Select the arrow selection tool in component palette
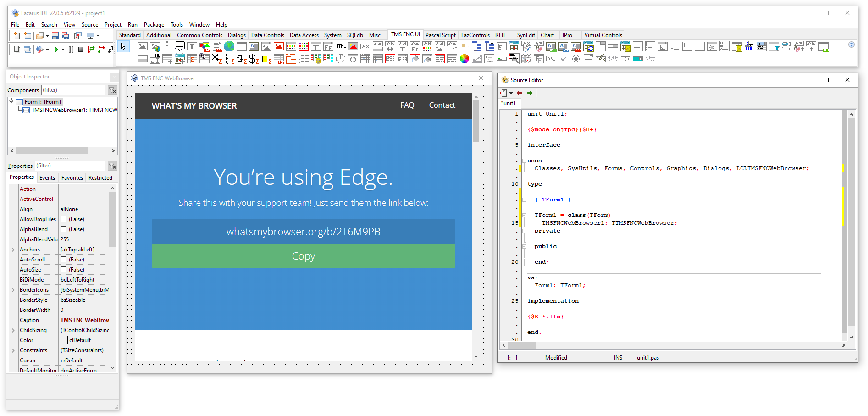Image resolution: width=868 pixels, height=416 pixels. (123, 46)
